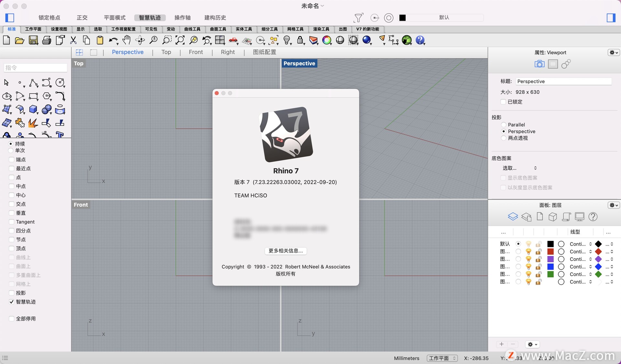Click the camera viewport properties icon

539,64
